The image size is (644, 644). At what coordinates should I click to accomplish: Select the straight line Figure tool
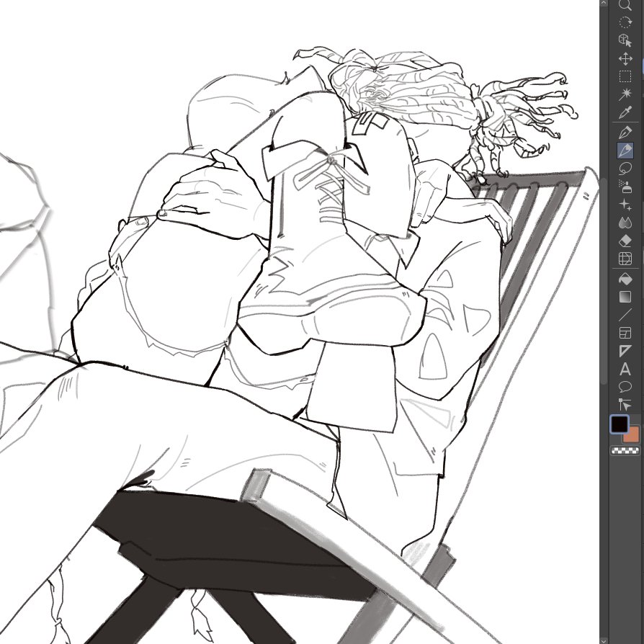click(x=625, y=315)
